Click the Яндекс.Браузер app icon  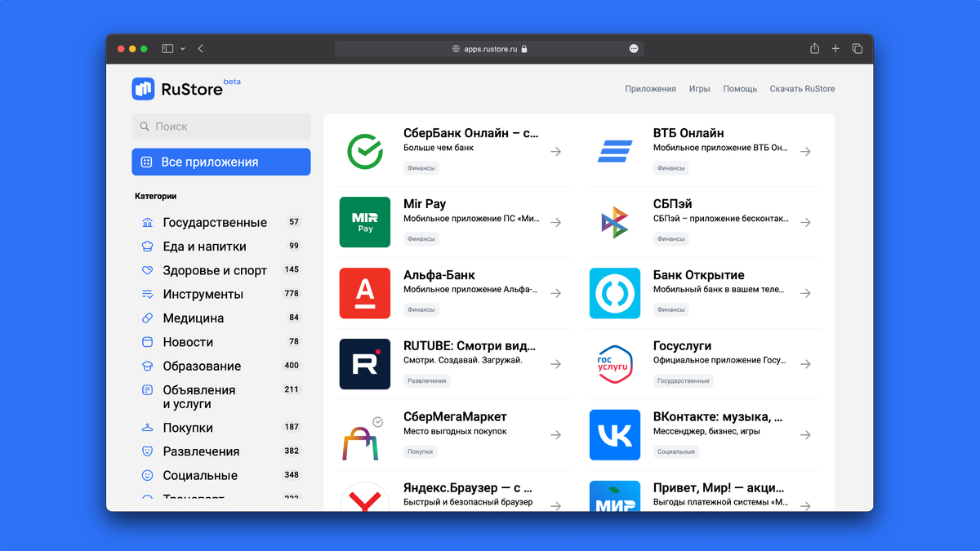click(x=365, y=495)
